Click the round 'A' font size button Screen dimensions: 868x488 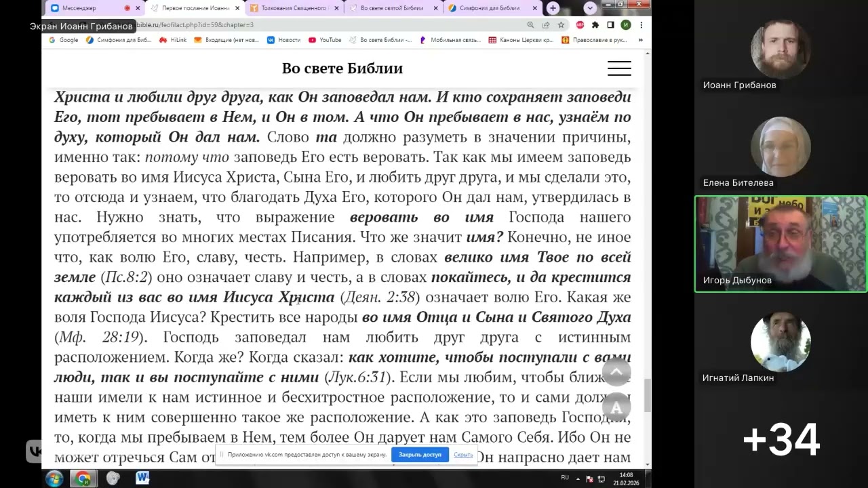click(x=616, y=408)
